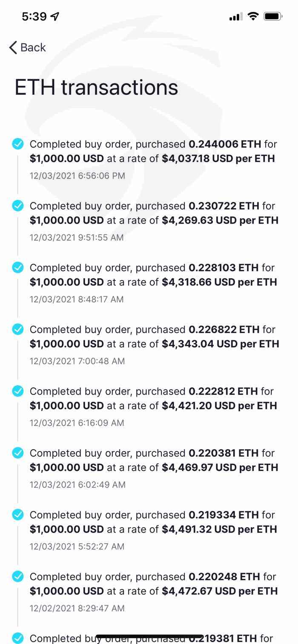
Task: Tap checkmark icon for 0.244006 ETH purchase
Action: pos(18,144)
